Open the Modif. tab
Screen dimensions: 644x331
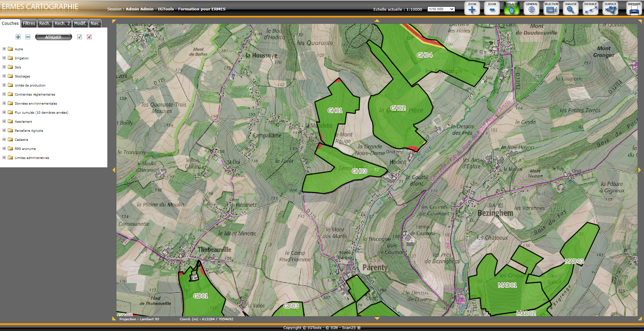[80, 23]
